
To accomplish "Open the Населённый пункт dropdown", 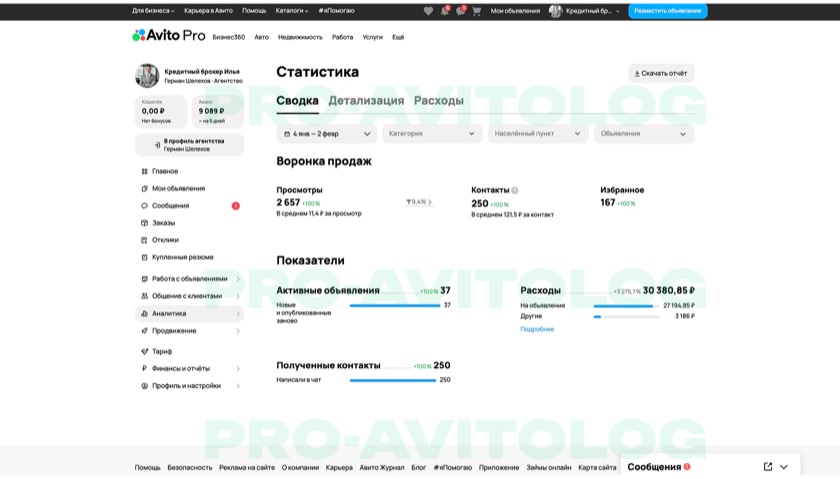I will [538, 134].
